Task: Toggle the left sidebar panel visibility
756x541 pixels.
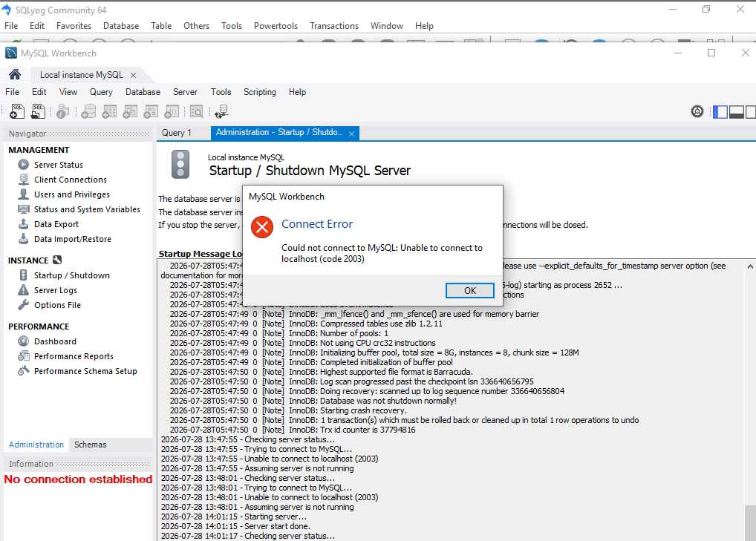Action: 720,112
